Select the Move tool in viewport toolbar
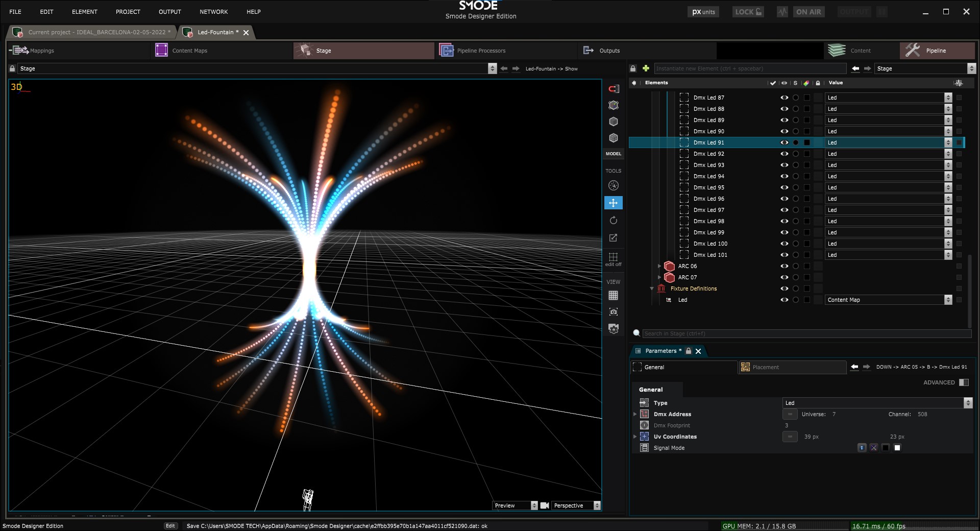The height and width of the screenshot is (531, 980). click(x=614, y=203)
